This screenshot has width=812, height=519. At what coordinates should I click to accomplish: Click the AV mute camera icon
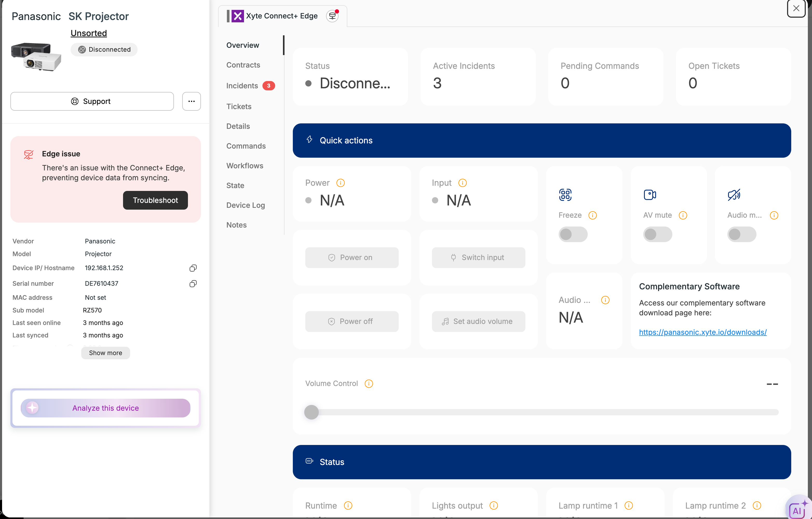(650, 195)
